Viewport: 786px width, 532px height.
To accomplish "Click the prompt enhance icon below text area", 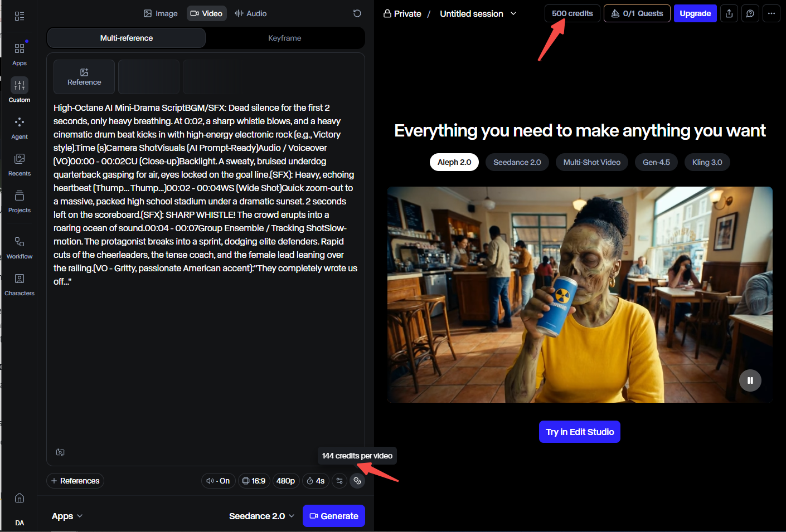I will click(60, 452).
